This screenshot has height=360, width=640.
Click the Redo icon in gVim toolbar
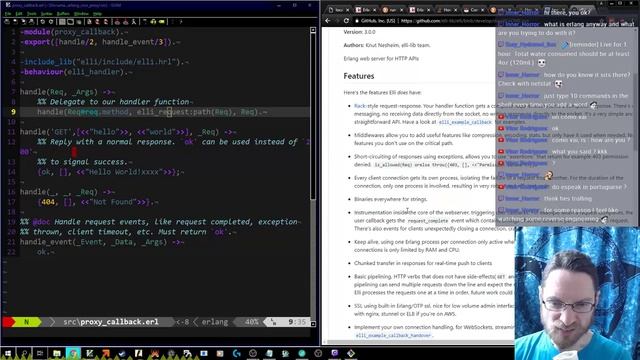[51, 22]
